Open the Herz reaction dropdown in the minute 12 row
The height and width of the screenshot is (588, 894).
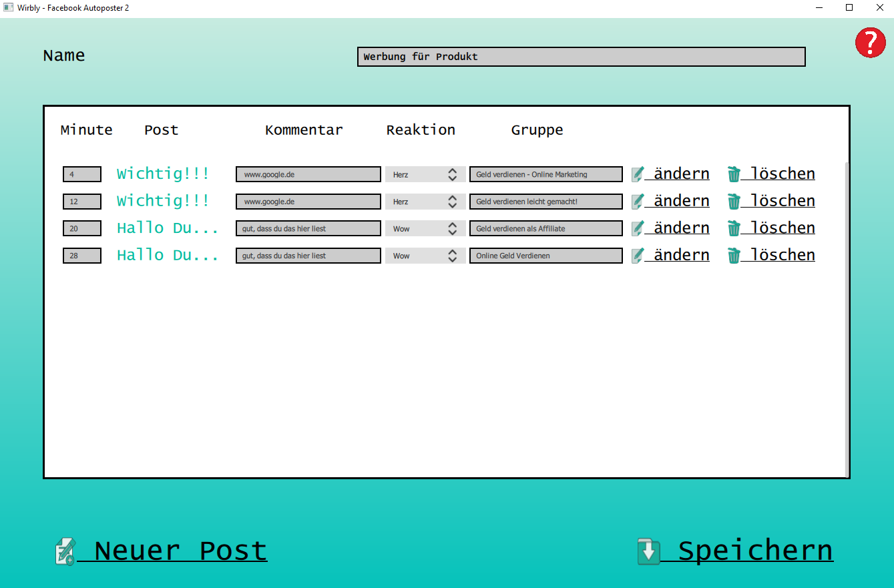pyautogui.click(x=425, y=202)
